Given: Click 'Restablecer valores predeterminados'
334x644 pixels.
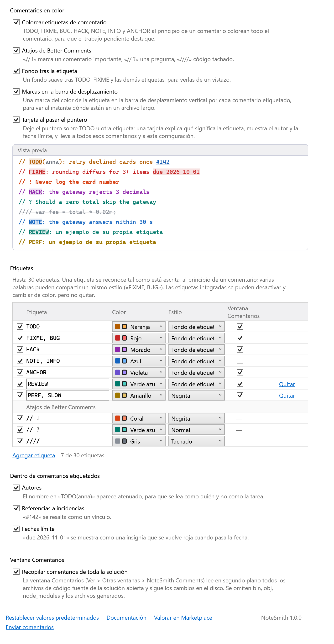Looking at the screenshot, I should pos(52,618).
